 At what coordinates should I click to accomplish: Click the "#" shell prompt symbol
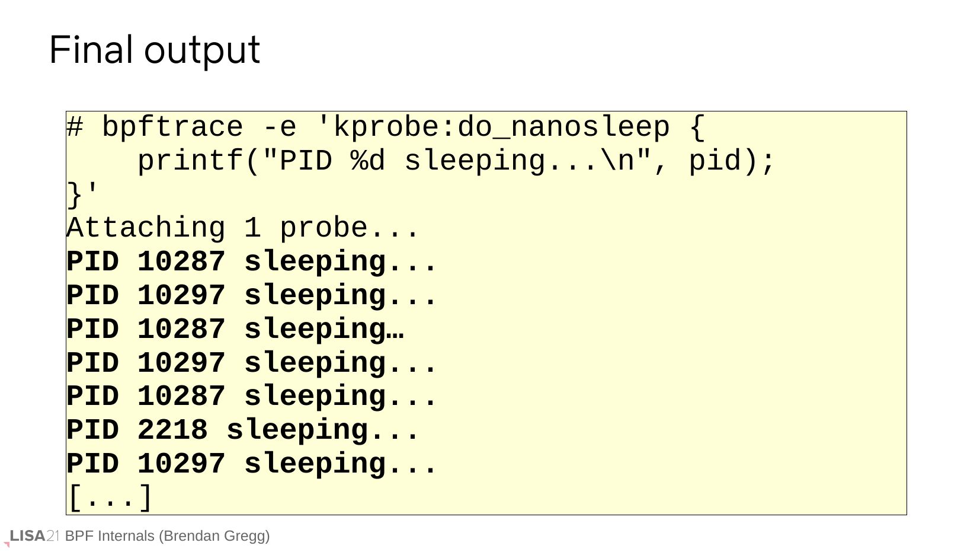[x=75, y=127]
